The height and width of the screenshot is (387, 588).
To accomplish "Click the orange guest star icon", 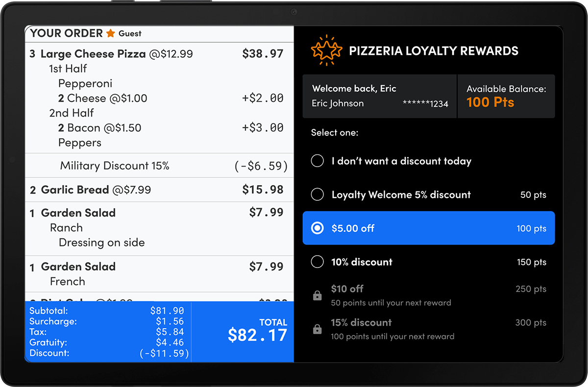I will [111, 33].
